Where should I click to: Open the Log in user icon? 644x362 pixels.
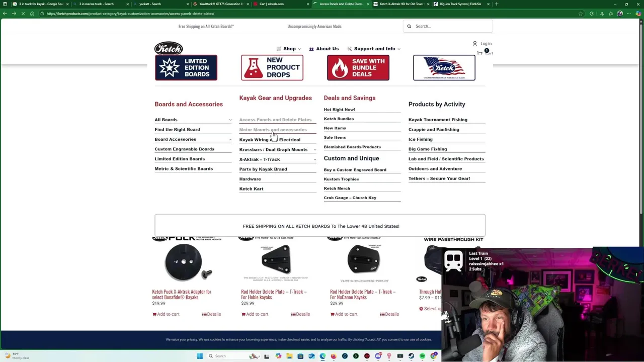click(x=474, y=44)
